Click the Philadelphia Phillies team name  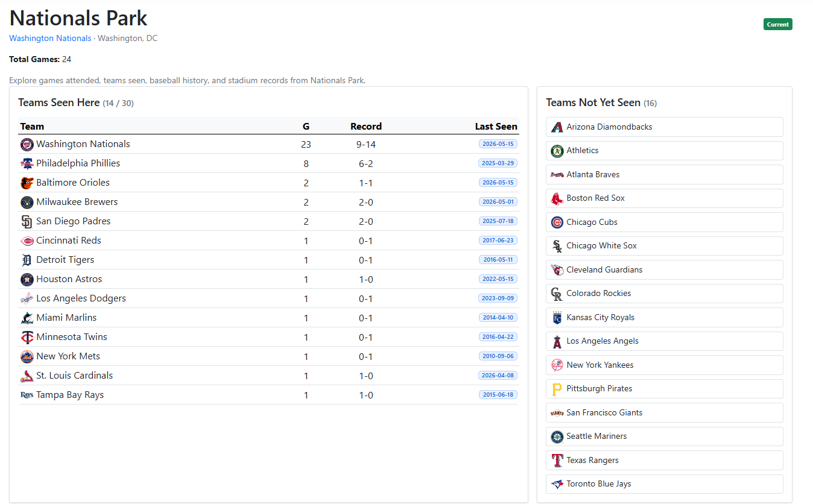tap(78, 163)
